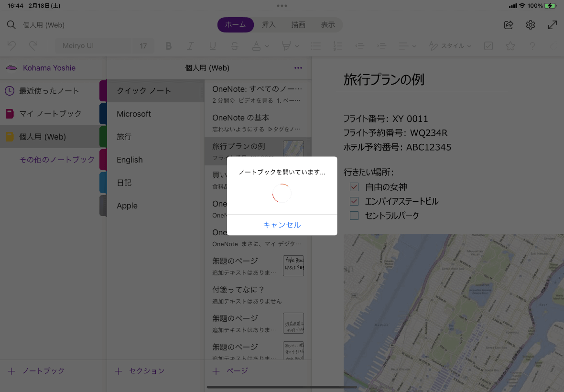564x392 pixels.
Task: Add the question mark tag
Action: click(x=532, y=46)
